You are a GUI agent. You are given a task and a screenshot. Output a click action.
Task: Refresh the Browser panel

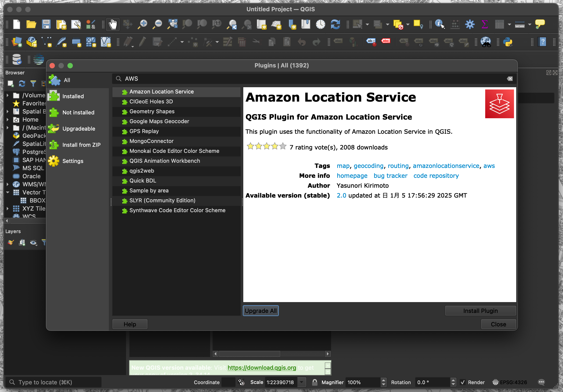[22, 84]
